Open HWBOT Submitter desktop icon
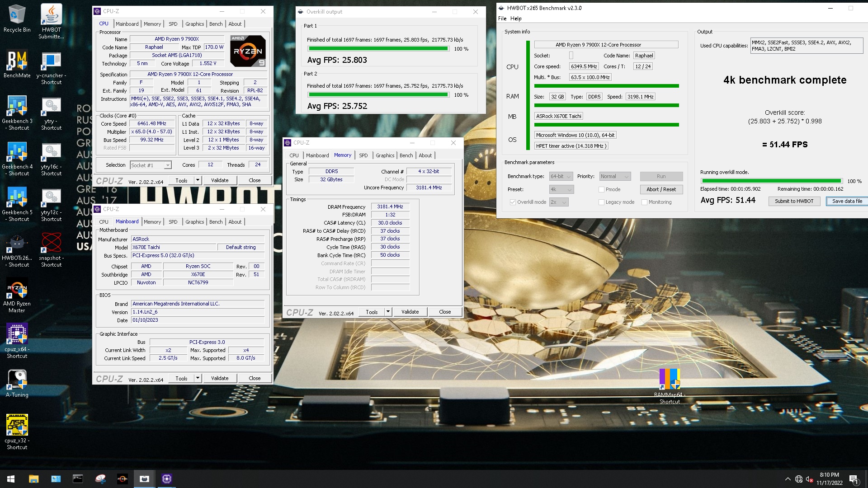The width and height of the screenshot is (868, 488). (x=51, y=21)
